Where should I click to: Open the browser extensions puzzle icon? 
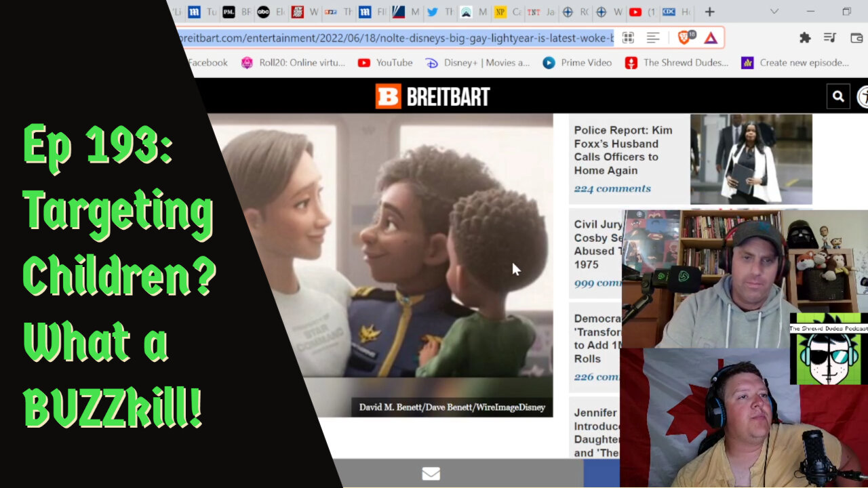805,38
